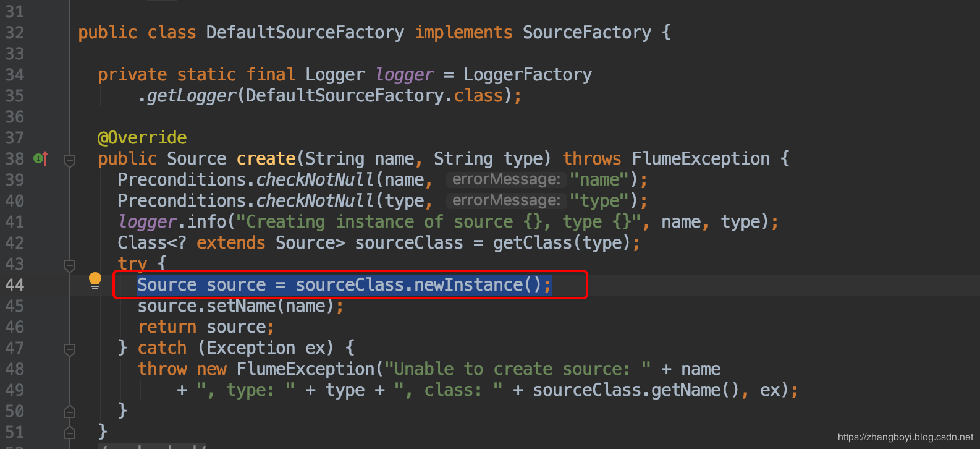980x449 pixels.
Task: Click the ", type: " string on line 49
Action: coord(246,390)
